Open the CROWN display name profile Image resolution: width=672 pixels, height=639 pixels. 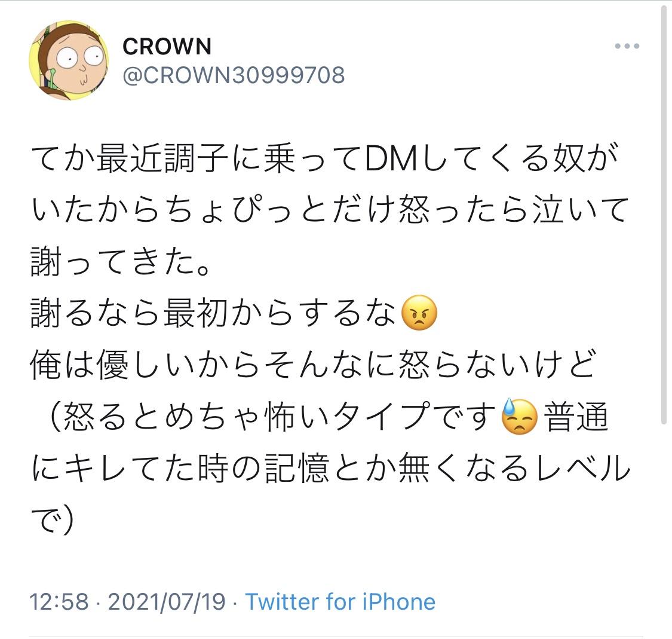point(167,46)
